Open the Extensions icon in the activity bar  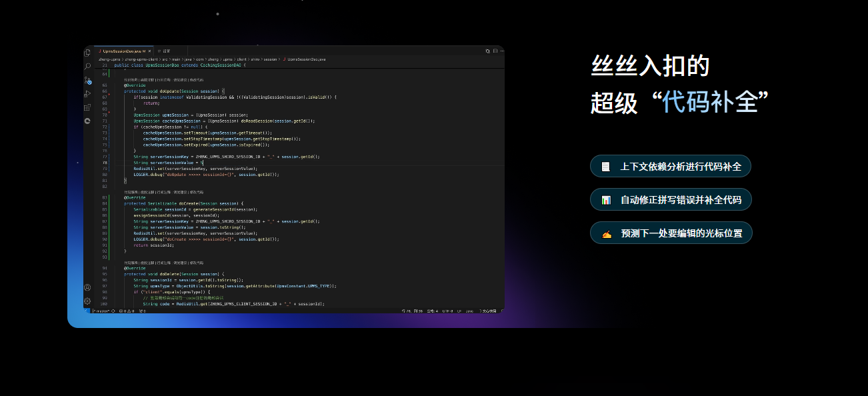click(87, 107)
